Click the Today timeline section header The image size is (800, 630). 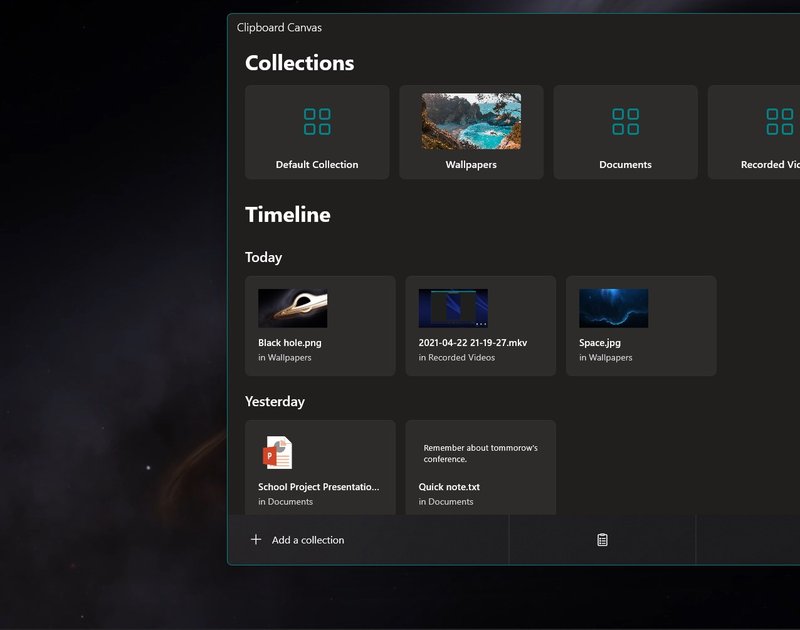(263, 258)
